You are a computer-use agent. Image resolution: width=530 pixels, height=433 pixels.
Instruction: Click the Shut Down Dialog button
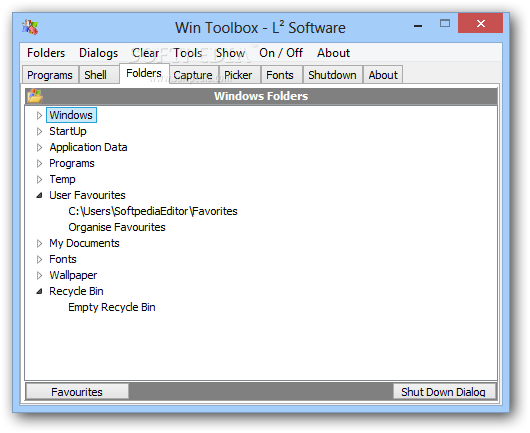pos(443,392)
